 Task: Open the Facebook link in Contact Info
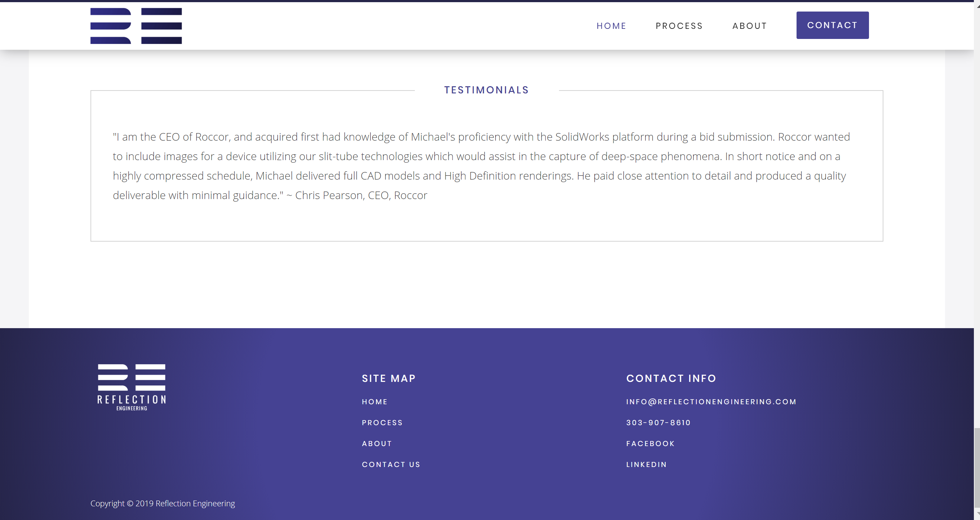650,444
